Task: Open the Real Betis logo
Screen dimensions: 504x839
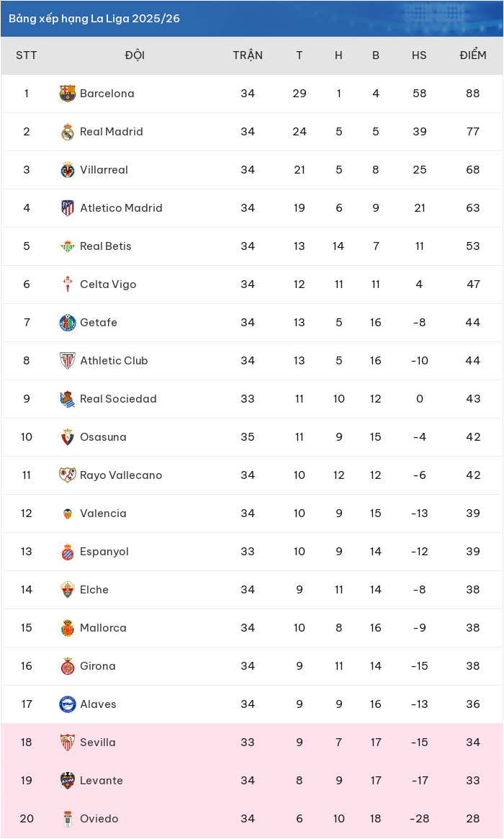Action: (x=68, y=246)
